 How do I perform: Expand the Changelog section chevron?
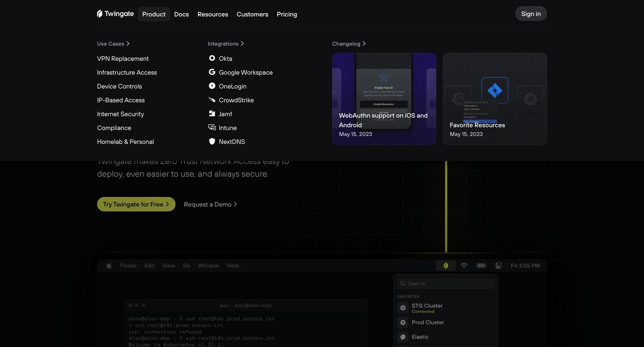click(364, 43)
